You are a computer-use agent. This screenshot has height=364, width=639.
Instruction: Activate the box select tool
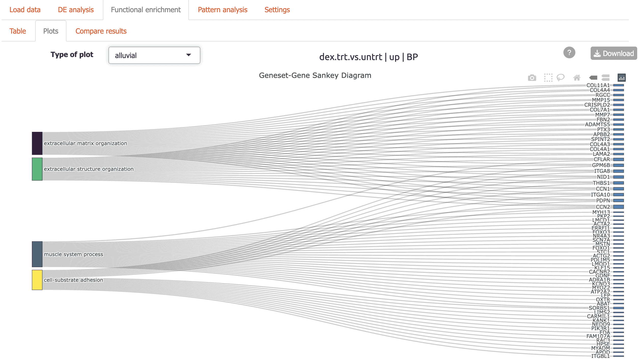coord(548,78)
